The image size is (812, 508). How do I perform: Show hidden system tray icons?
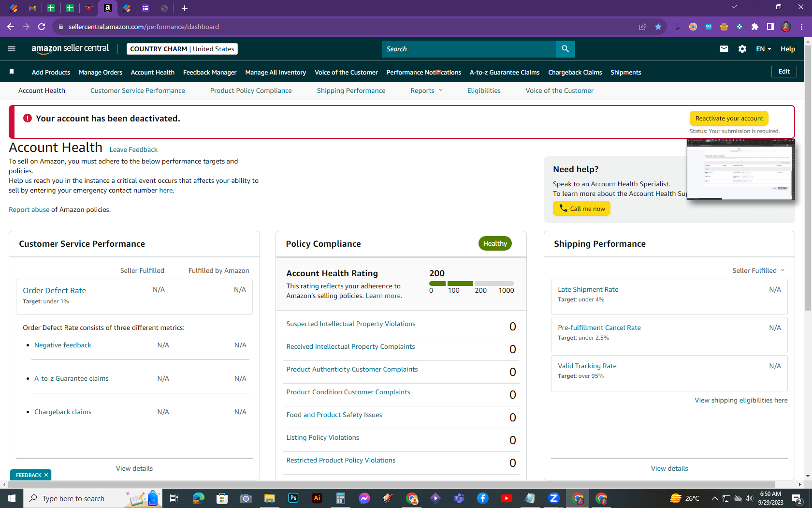(x=714, y=498)
